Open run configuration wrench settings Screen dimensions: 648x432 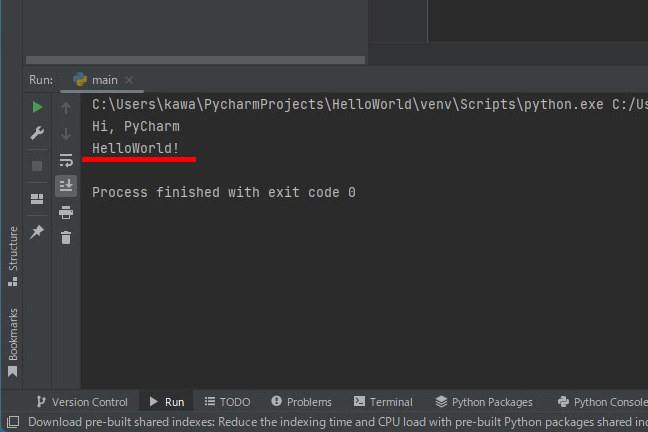pos(37,133)
